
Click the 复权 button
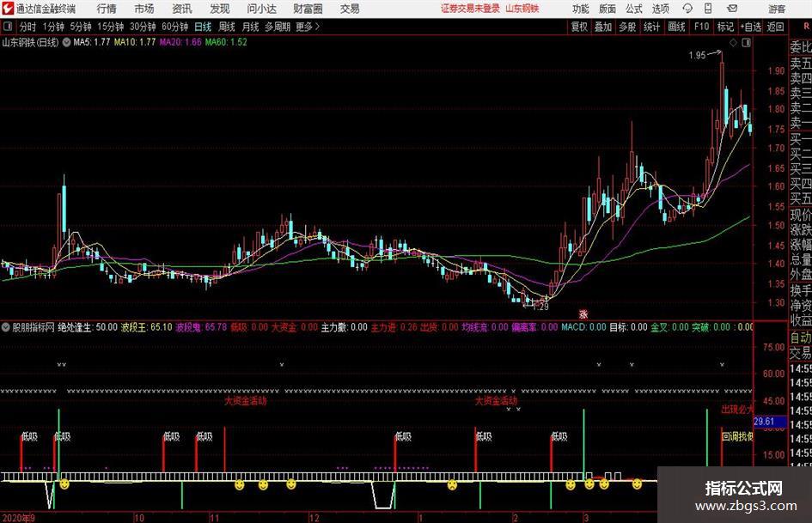click(579, 27)
